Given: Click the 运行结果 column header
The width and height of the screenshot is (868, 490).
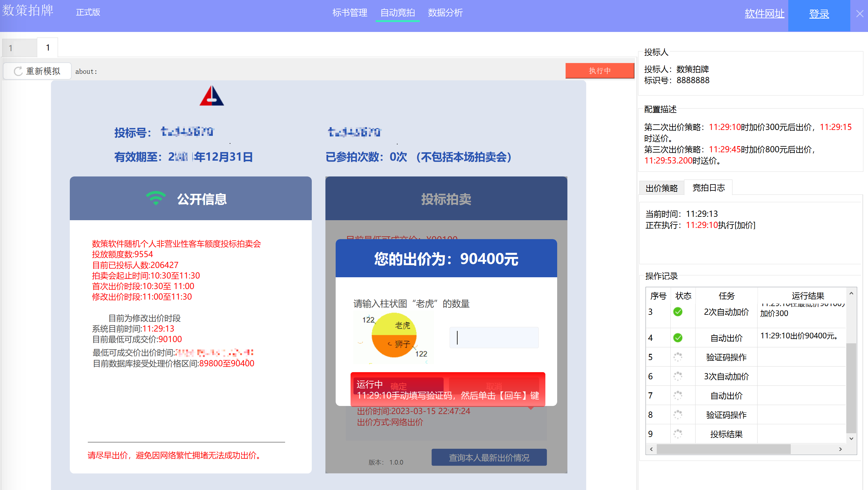Looking at the screenshot, I should tap(807, 296).
